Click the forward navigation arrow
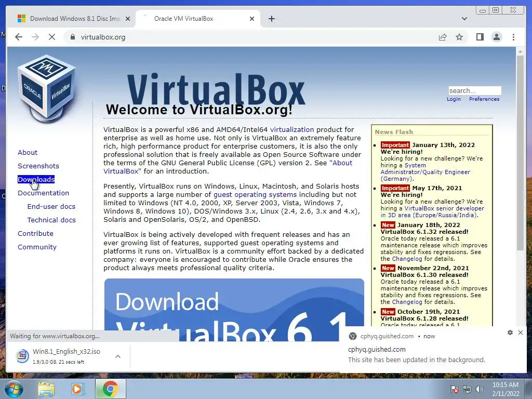Screen dimensions: 532x399 pos(35,37)
